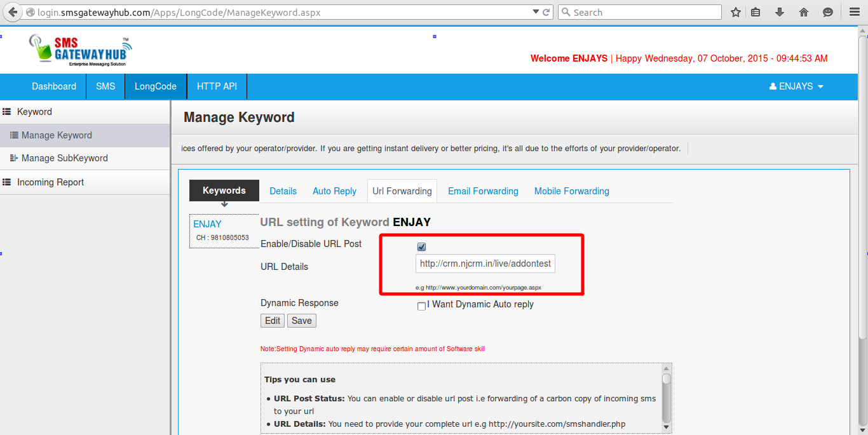Open the browser hamburger menu
This screenshot has height=435, width=868.
tap(855, 12)
